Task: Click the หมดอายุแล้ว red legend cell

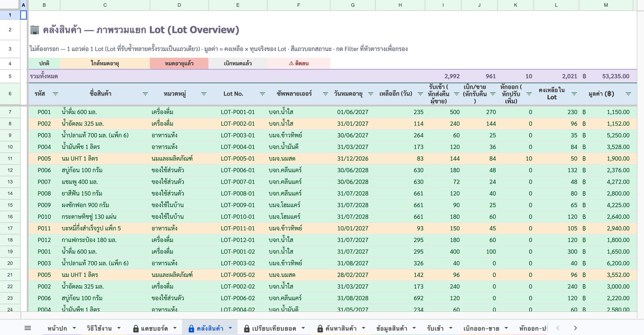Action: click(x=179, y=63)
